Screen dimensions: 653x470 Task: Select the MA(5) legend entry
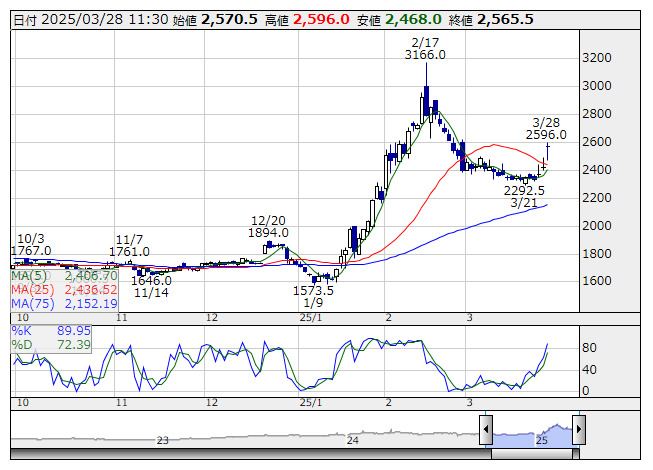coord(65,276)
